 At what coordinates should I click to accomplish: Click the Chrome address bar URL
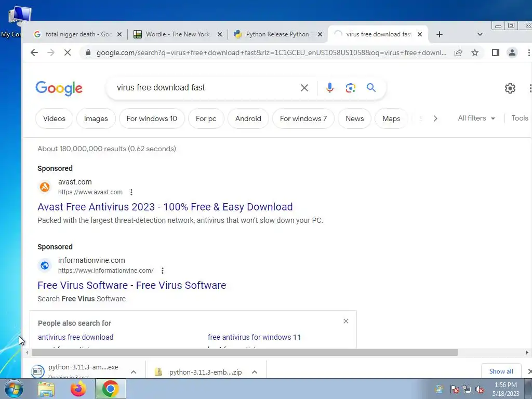click(x=271, y=52)
